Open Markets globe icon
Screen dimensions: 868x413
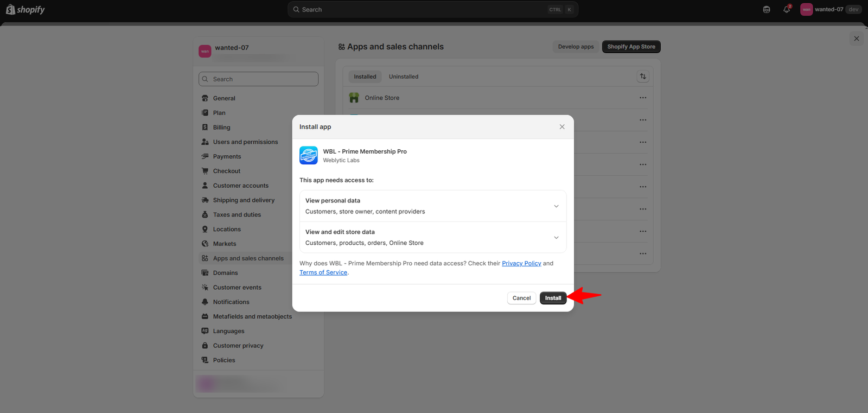coord(205,244)
